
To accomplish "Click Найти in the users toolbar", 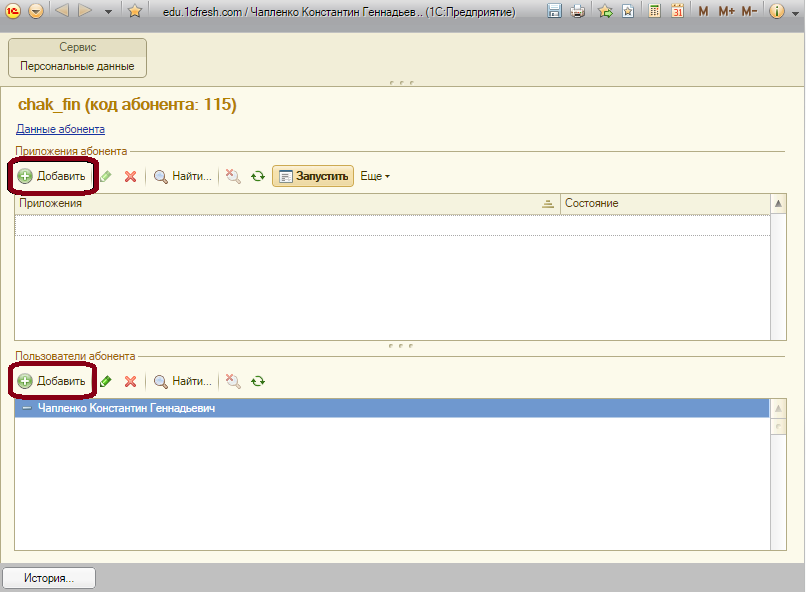I will 183,381.
